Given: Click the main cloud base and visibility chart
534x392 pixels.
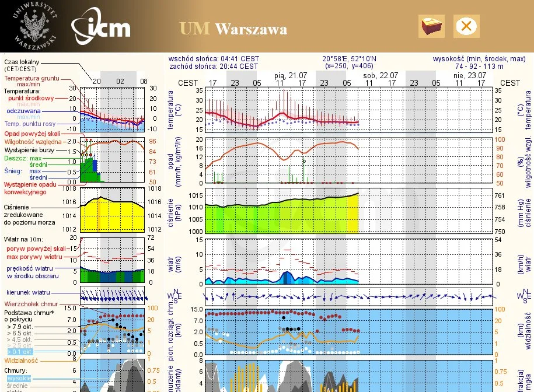Looking at the screenshot, I should [349, 332].
